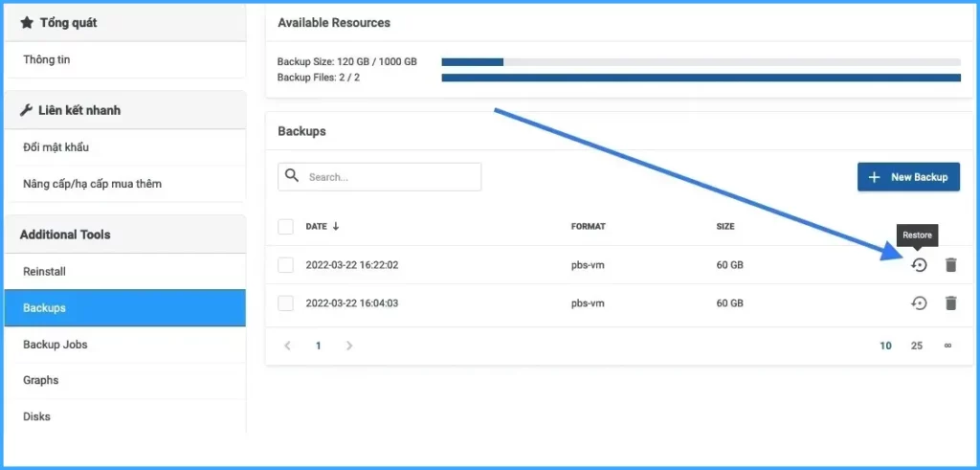Click the Backup Files usage bar
Viewport: 980px width, 470px height.
(701, 78)
